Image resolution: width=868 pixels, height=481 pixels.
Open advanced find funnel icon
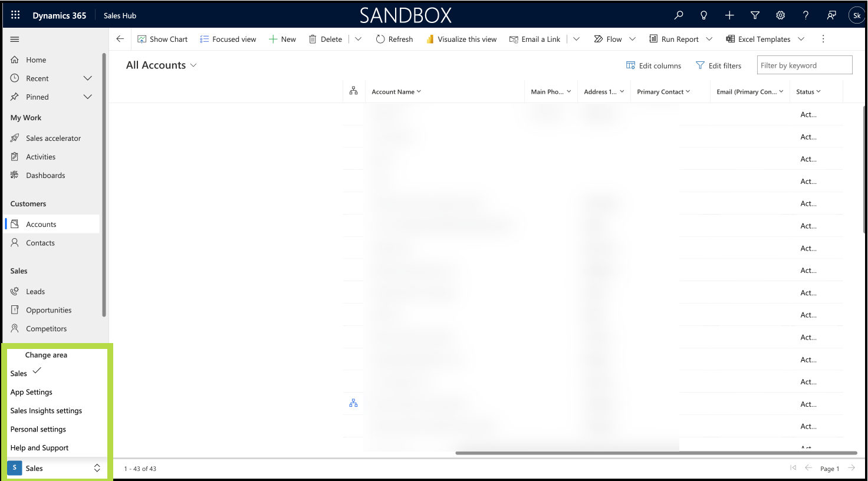[755, 15]
